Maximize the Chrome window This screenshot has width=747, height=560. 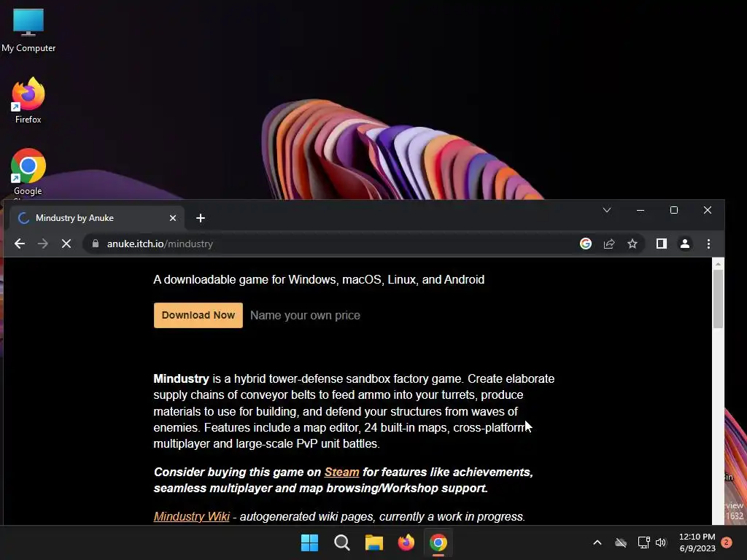click(x=673, y=210)
